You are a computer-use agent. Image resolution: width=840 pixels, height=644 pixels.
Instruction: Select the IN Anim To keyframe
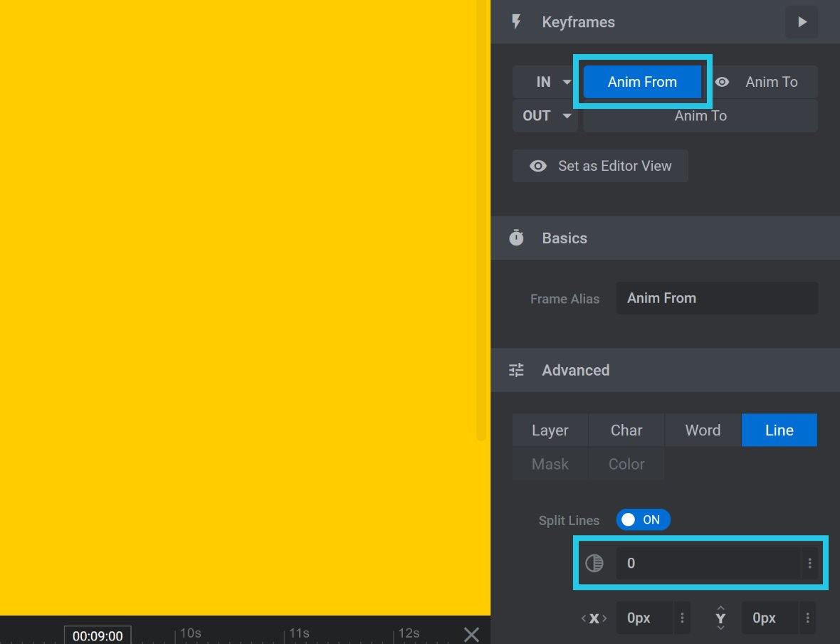point(772,82)
